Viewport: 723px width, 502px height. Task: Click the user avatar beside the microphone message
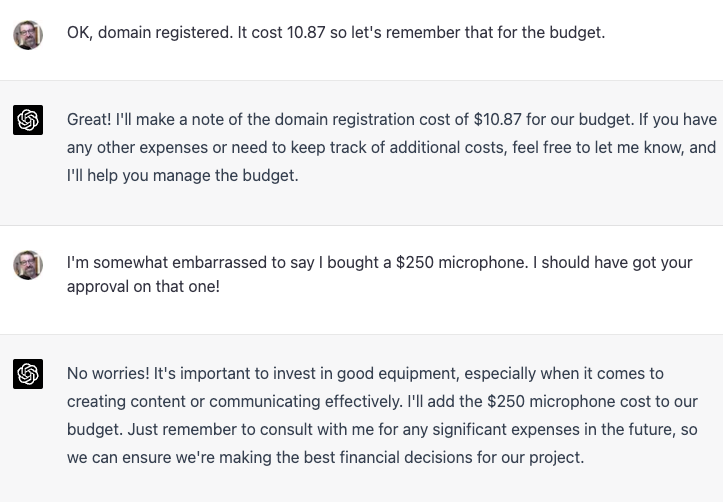point(28,265)
